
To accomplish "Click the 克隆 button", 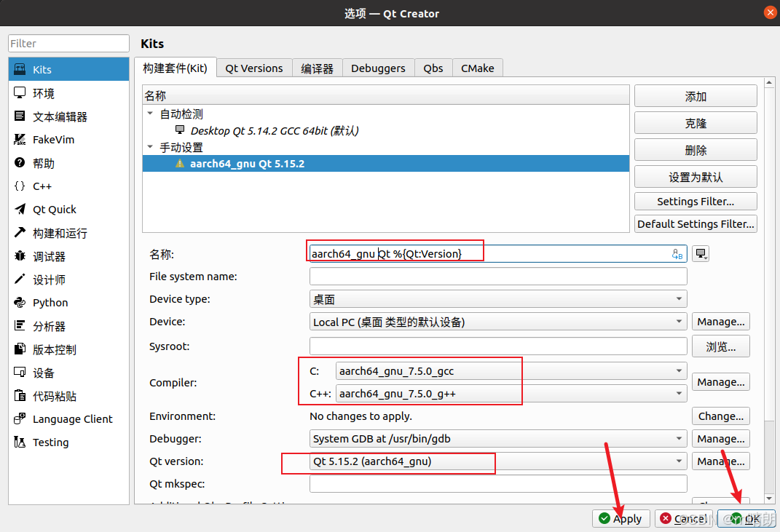I will (696, 123).
